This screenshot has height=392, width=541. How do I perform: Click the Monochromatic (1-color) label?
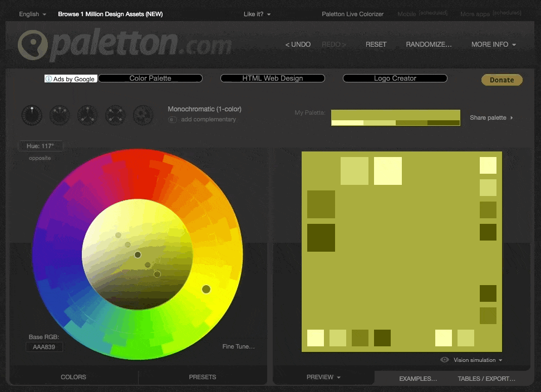205,109
